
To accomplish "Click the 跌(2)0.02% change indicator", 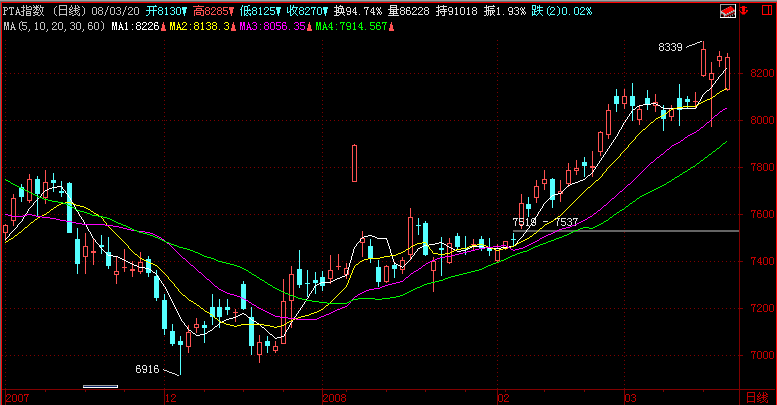I will [564, 12].
